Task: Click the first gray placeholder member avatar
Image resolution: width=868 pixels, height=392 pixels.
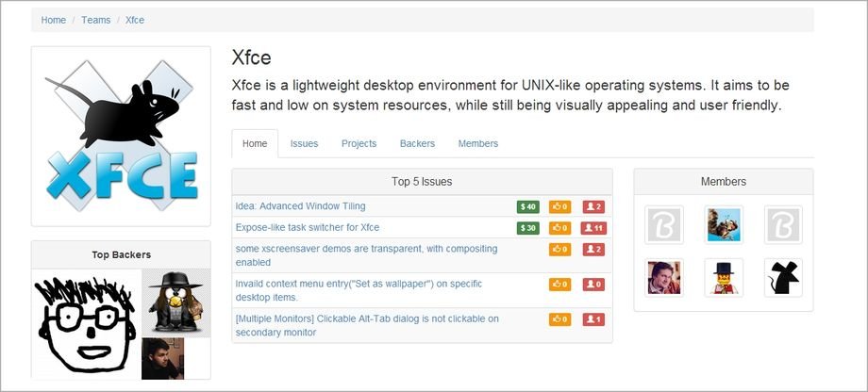Action: tap(663, 225)
